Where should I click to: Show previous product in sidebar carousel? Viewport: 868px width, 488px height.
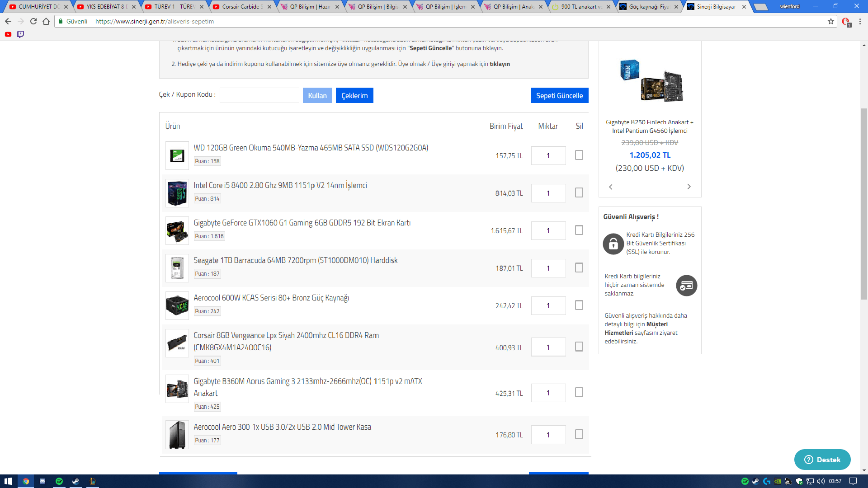click(611, 187)
